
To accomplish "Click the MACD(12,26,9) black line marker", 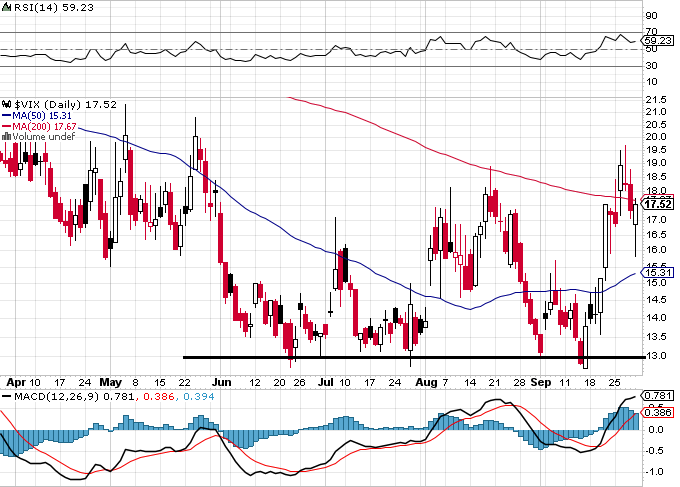I will click(7, 396).
